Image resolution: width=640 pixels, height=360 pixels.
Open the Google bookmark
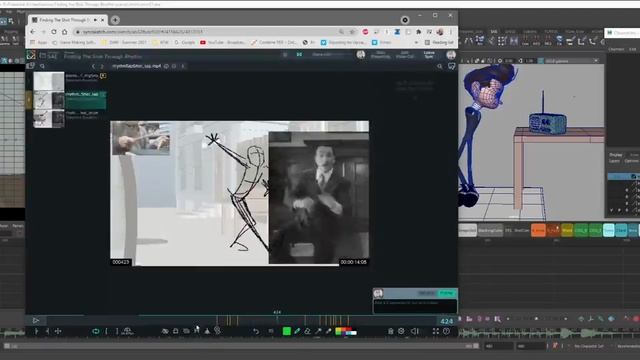point(185,42)
